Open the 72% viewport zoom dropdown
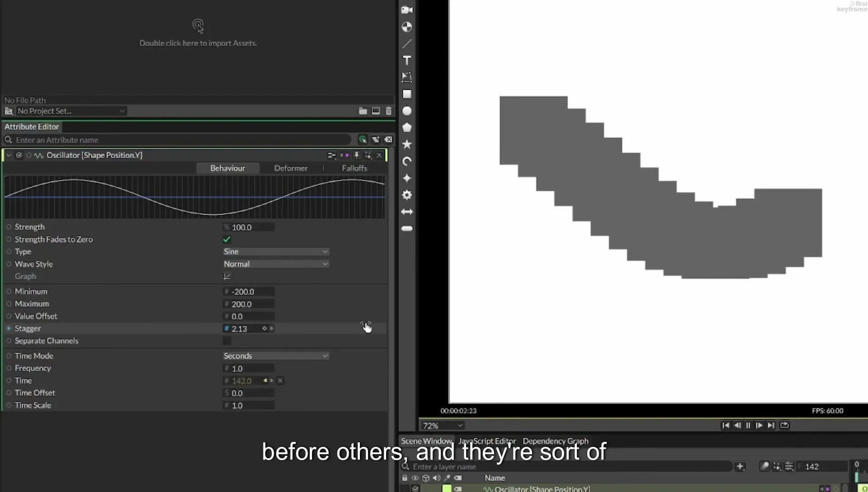 coord(443,426)
